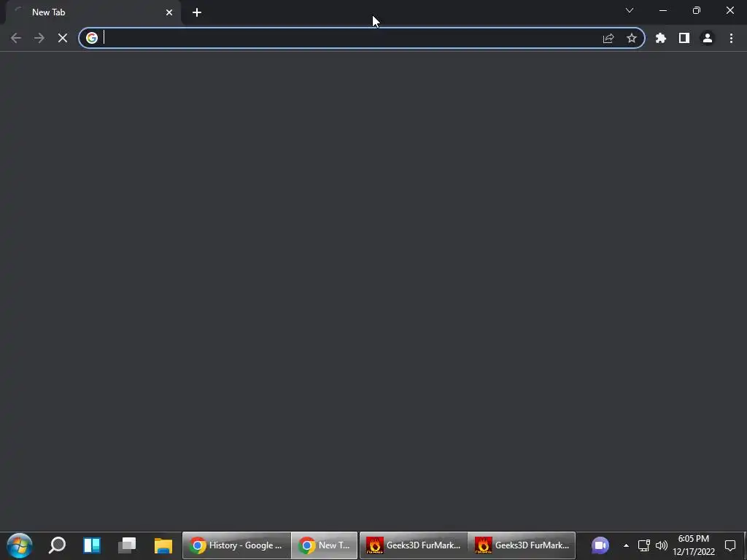Bookmark this tab with the star
The image size is (747, 560).
point(632,38)
